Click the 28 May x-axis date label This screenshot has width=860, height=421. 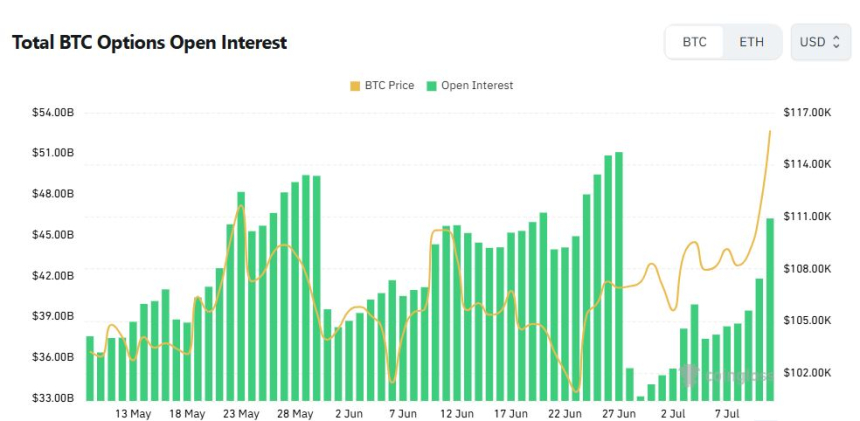[x=295, y=413]
